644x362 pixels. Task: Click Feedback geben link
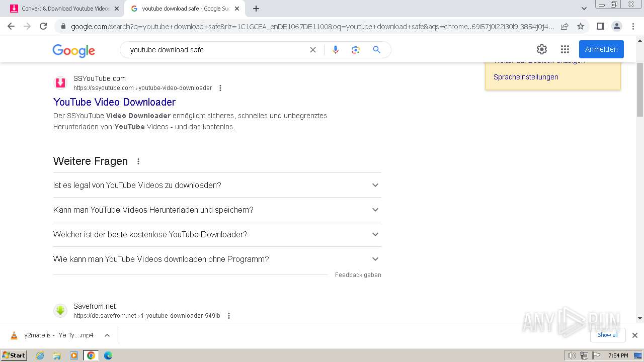358,275
